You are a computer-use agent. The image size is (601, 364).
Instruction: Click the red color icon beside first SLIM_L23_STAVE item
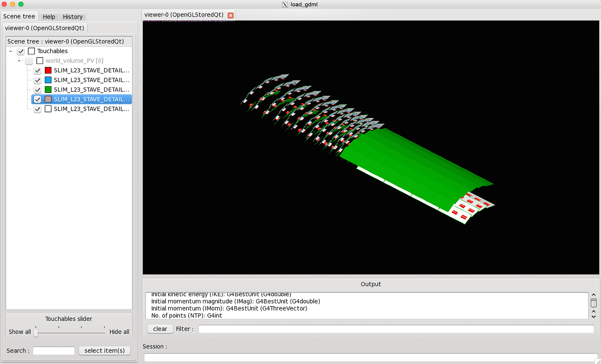[x=47, y=70]
